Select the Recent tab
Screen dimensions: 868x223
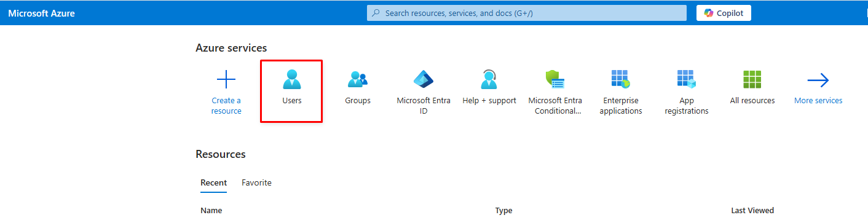coord(213,182)
